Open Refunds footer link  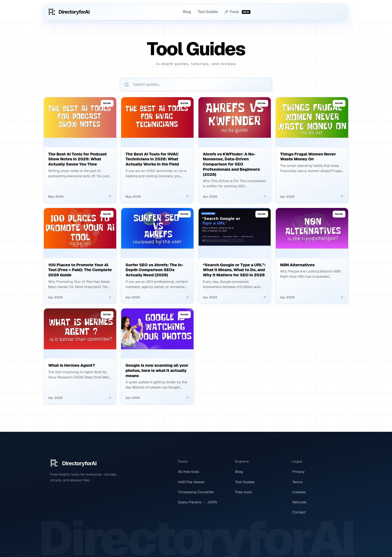[x=299, y=502]
